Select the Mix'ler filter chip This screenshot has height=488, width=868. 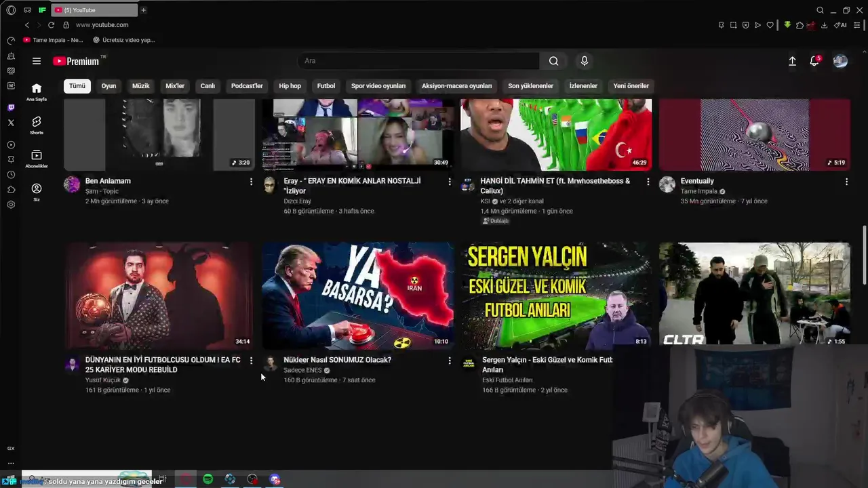[x=175, y=86]
